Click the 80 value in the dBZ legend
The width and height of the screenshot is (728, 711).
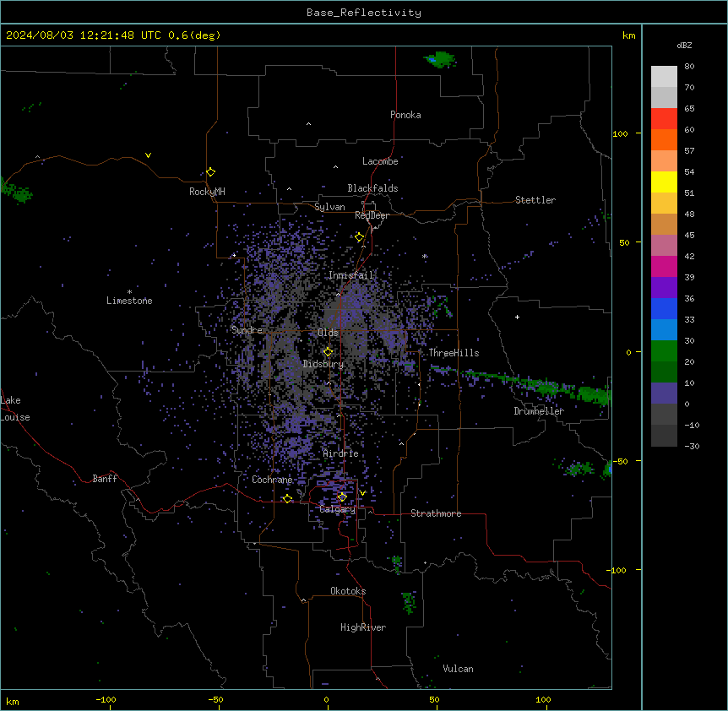689,67
